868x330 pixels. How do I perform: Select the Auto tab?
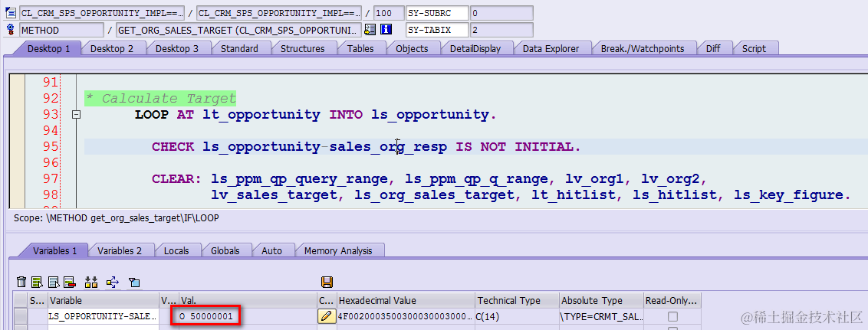[x=271, y=250]
